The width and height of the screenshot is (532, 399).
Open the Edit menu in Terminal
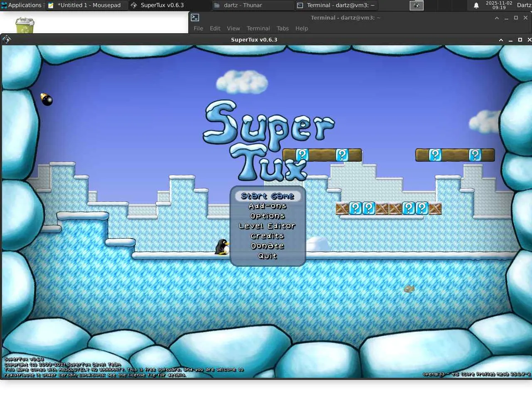click(215, 28)
